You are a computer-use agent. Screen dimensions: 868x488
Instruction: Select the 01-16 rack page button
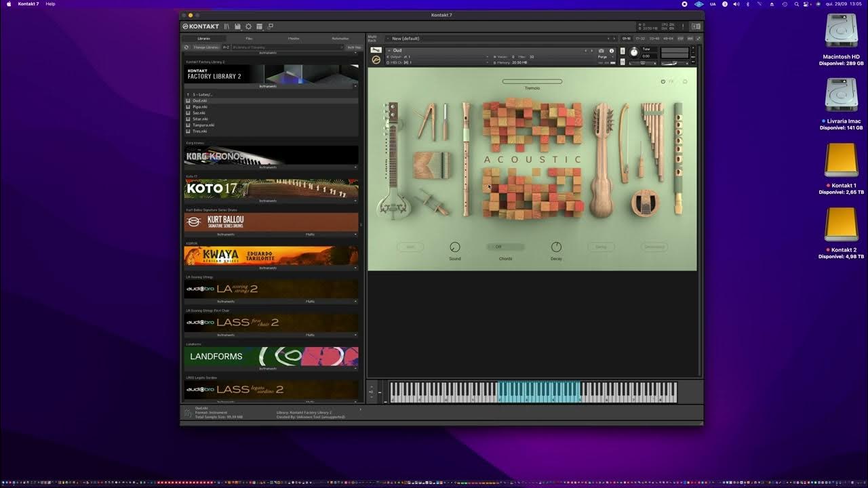pyautogui.click(x=627, y=39)
